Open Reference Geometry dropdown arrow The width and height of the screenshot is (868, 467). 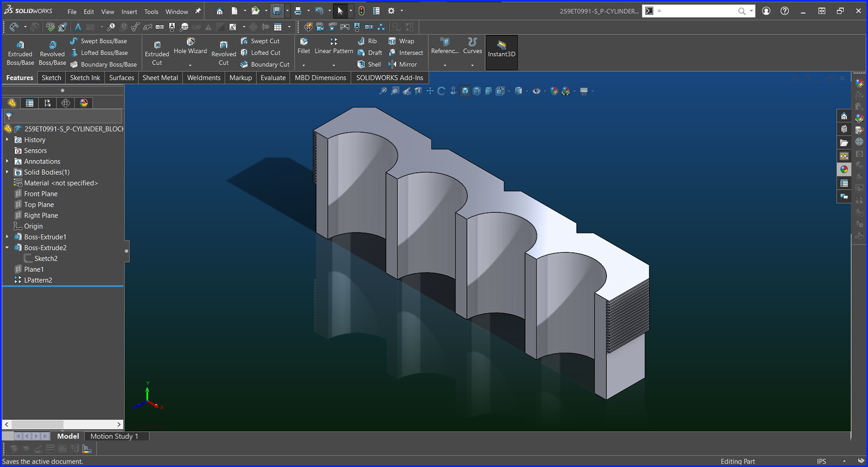point(445,65)
